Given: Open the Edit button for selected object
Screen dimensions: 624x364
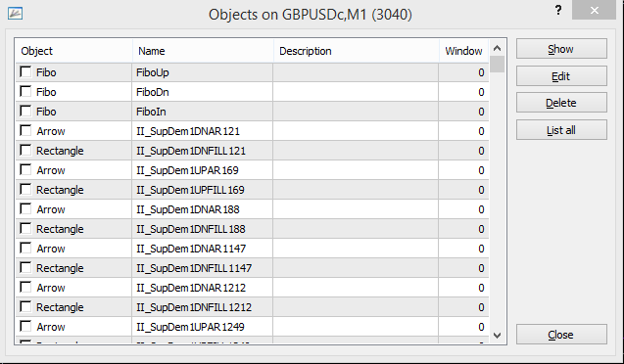Looking at the screenshot, I should tap(561, 76).
